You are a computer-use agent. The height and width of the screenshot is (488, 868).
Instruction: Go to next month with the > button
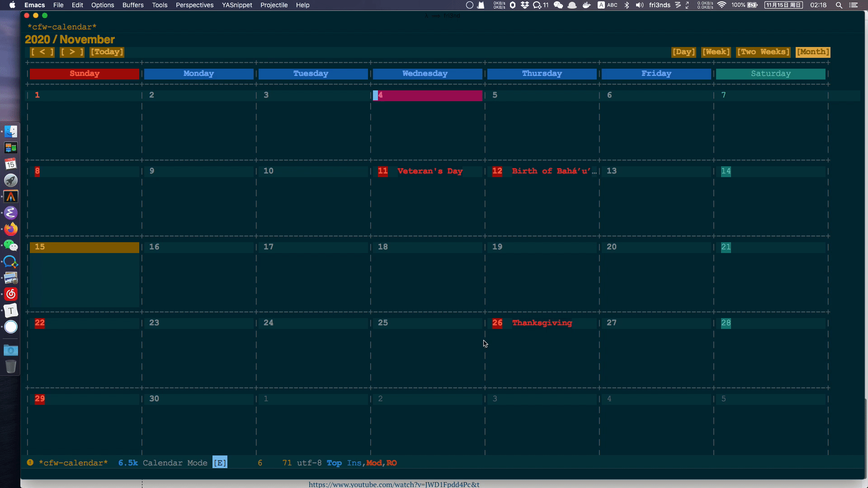tap(72, 52)
